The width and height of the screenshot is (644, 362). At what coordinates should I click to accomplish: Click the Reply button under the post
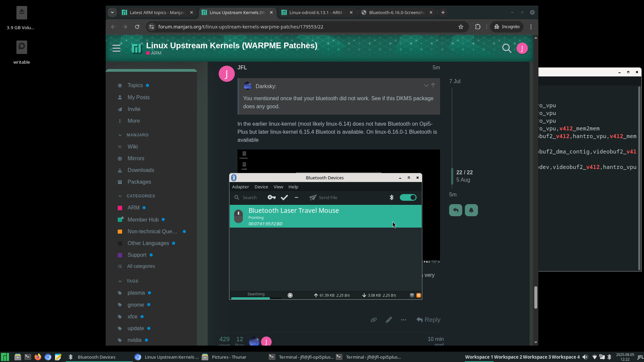(428, 320)
